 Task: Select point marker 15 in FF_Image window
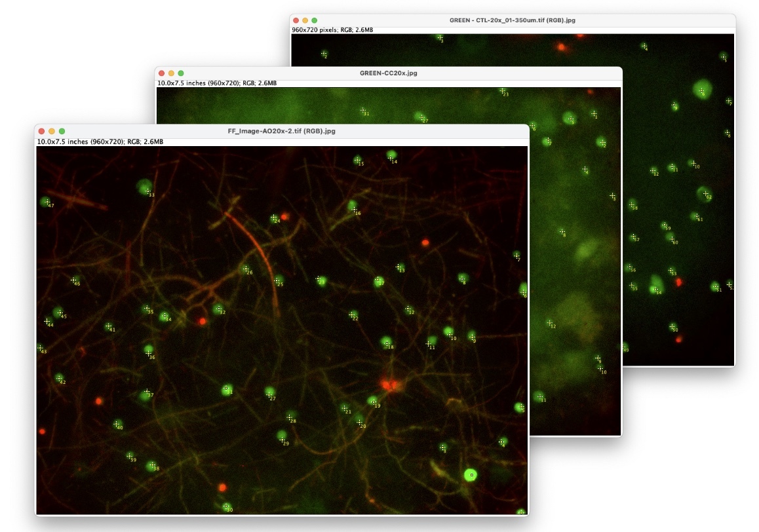[357, 161]
